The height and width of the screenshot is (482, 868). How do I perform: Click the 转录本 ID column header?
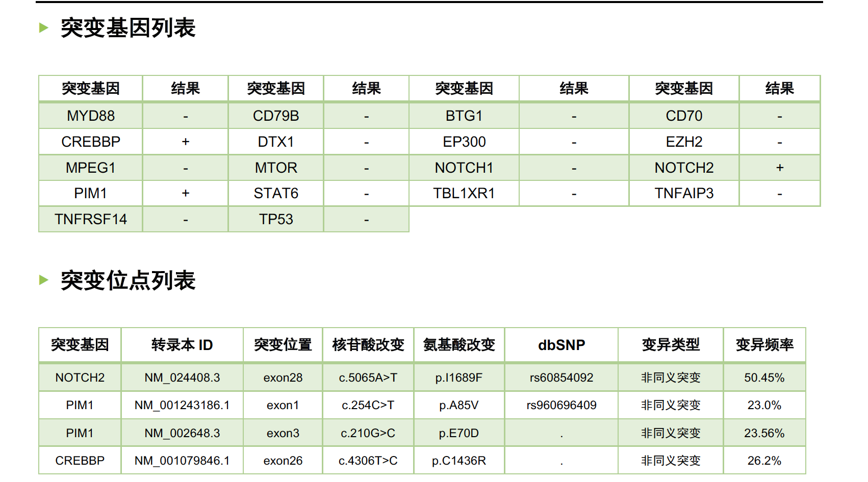[182, 345]
